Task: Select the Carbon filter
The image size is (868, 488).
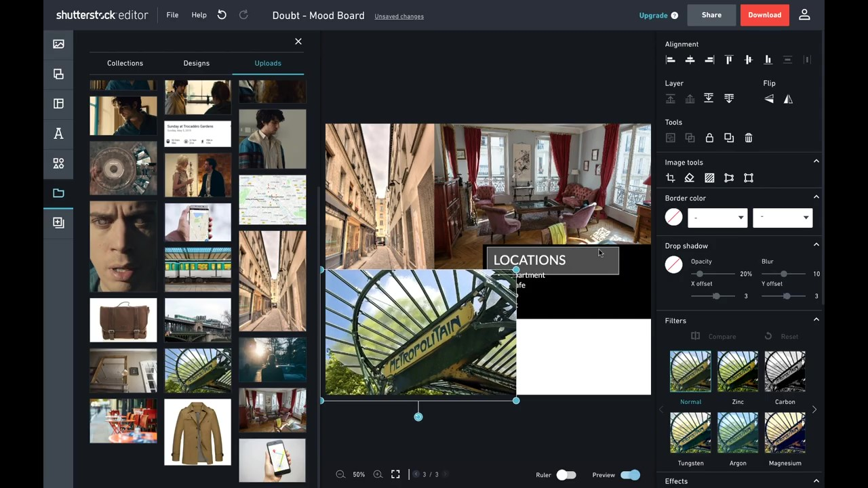Action: (785, 371)
